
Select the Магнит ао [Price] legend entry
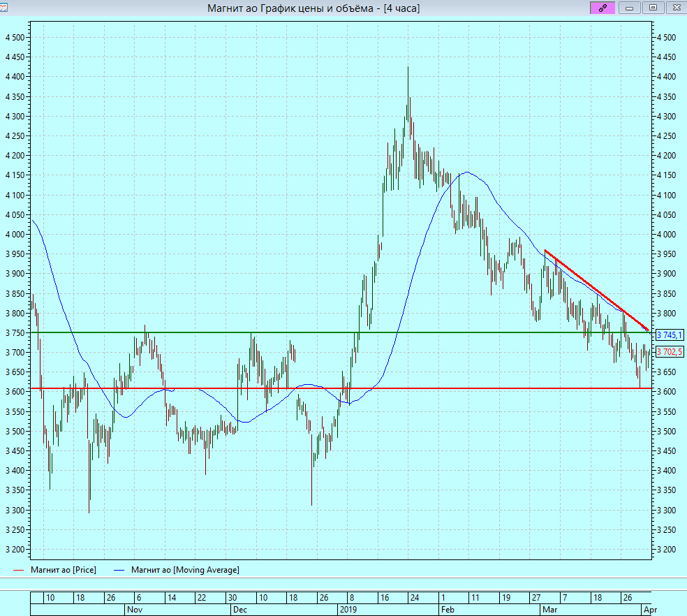click(54, 570)
